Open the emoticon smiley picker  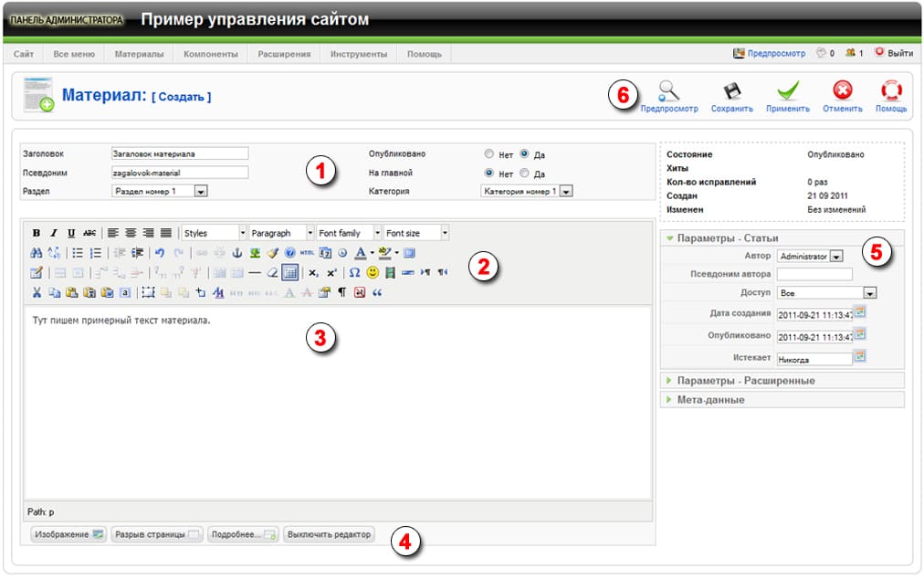pyautogui.click(x=373, y=272)
